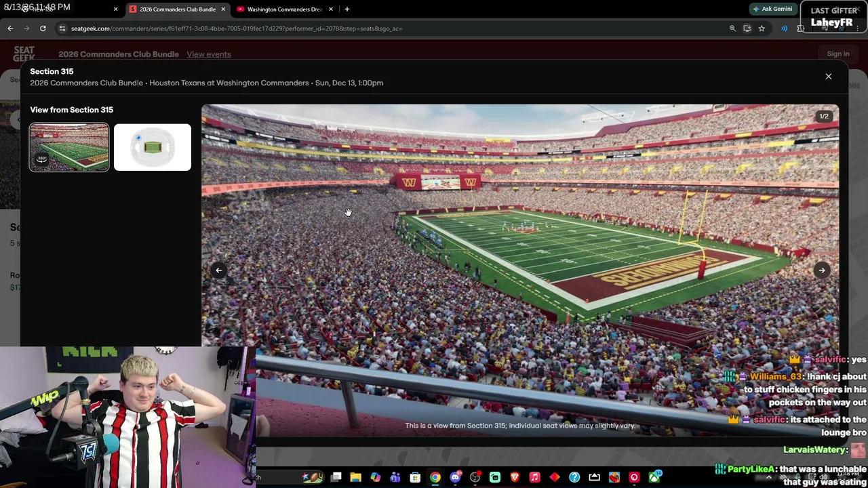Open the site information icon in address bar
Screen dimensions: 868x488
point(62,28)
